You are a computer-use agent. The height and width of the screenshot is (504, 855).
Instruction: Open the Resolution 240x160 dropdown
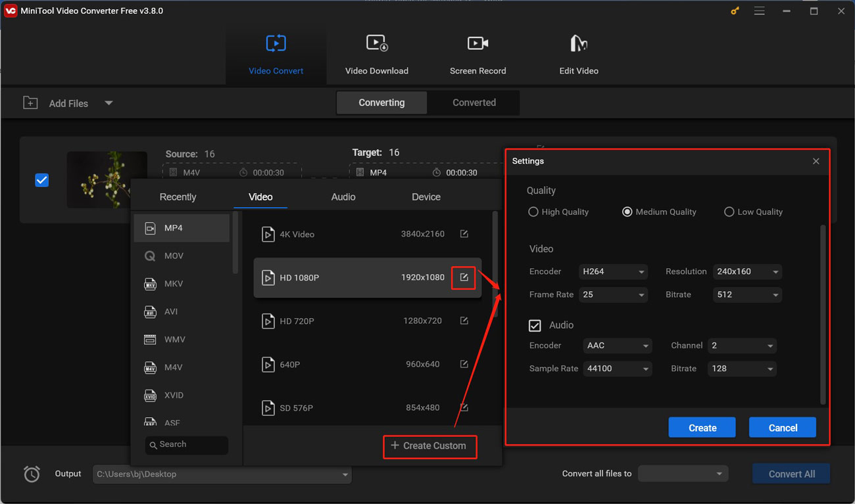coord(748,272)
